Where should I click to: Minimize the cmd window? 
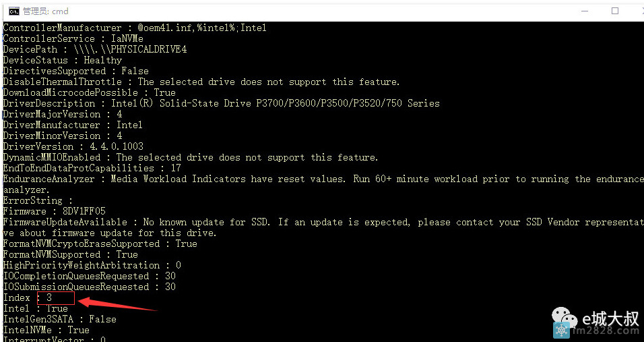click(x=584, y=11)
